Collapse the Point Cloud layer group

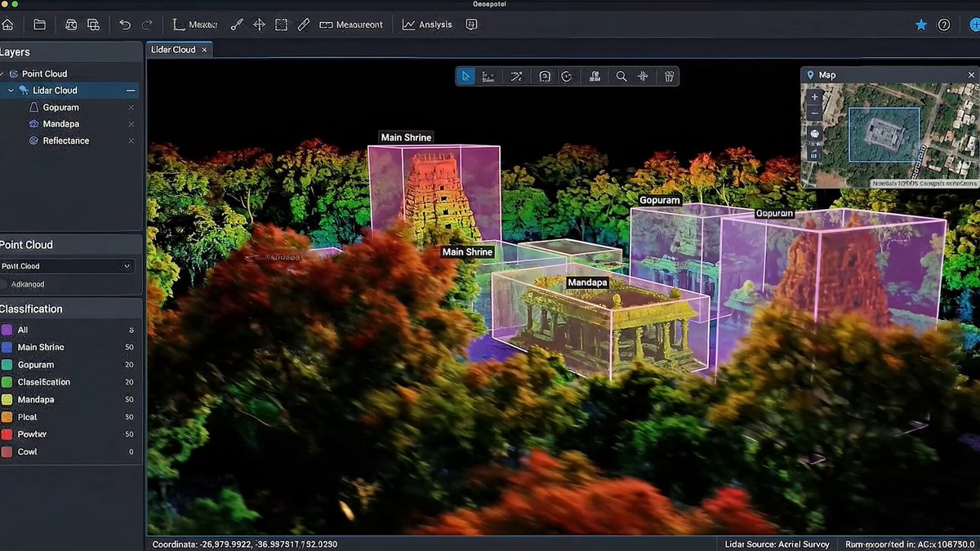pos(2,73)
